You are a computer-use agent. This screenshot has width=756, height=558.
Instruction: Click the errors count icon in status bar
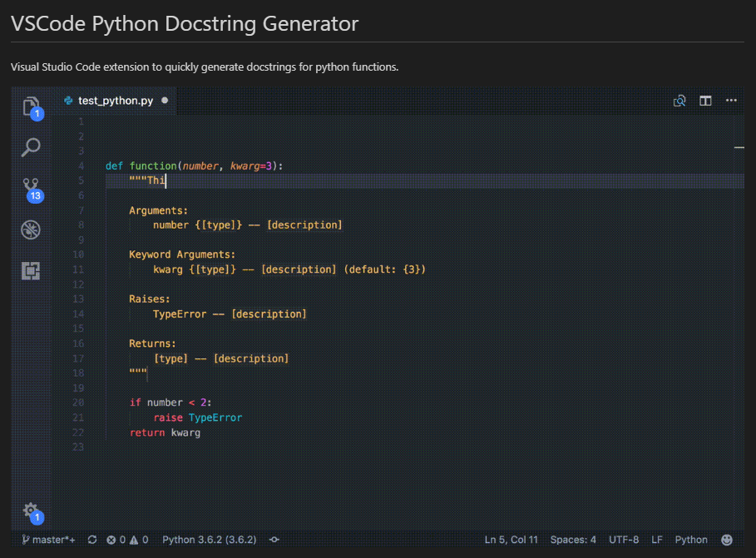[111, 540]
